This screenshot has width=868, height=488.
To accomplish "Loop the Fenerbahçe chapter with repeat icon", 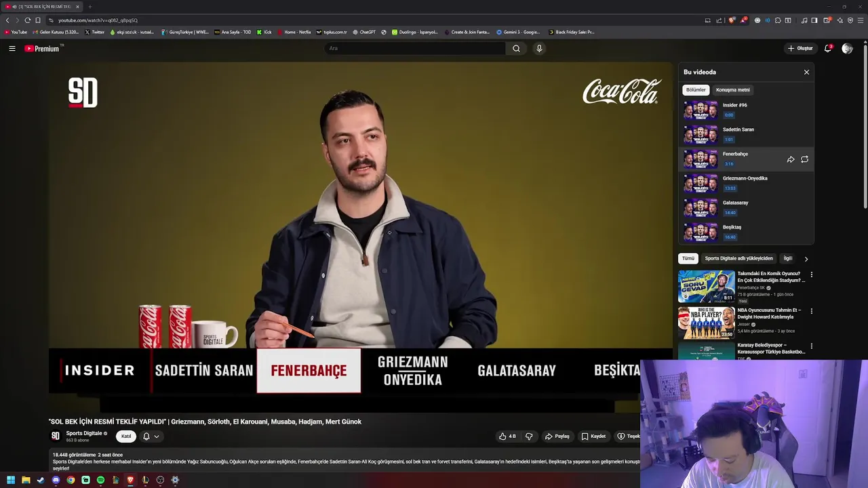I will tap(804, 159).
